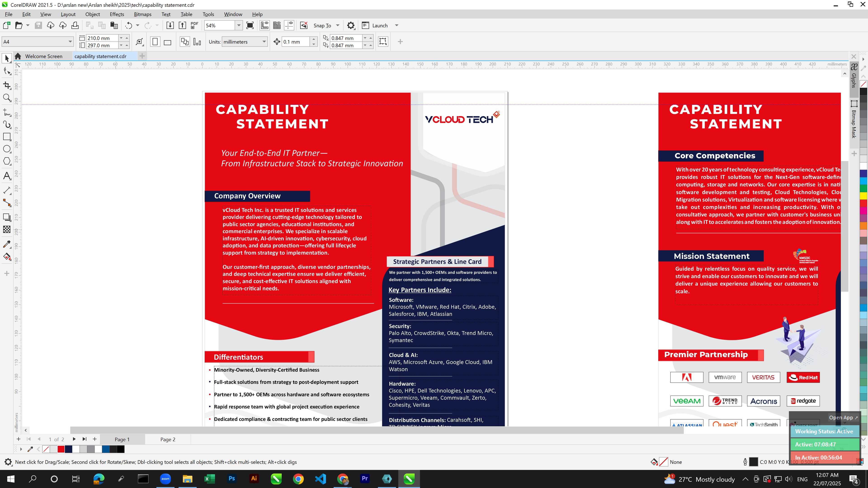Viewport: 868px width, 488px height.
Task: Open the page width dropdown arrow
Action: coord(121,38)
